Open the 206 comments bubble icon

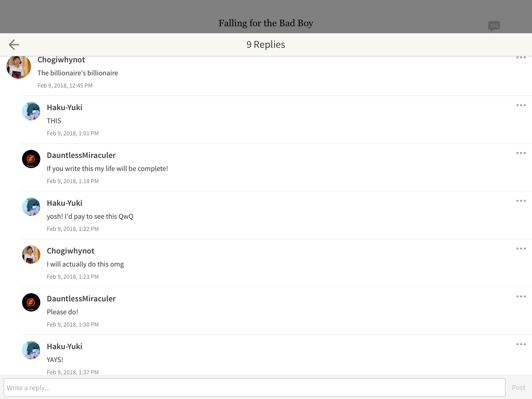coord(494,26)
